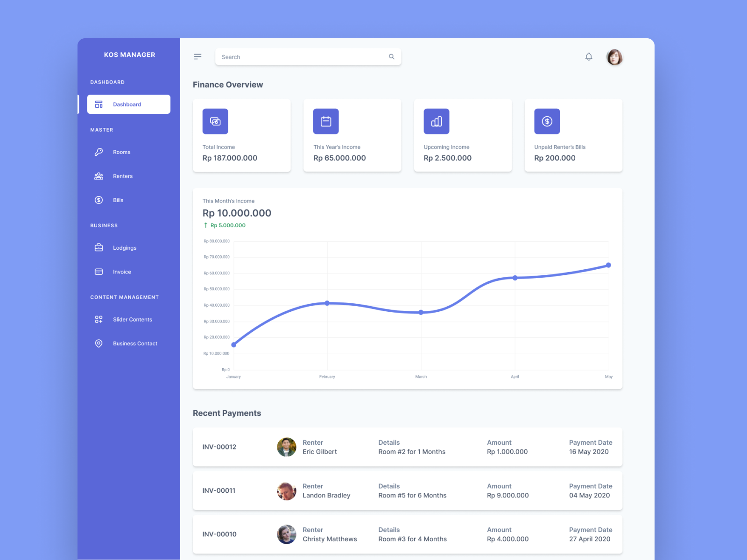This screenshot has height=560, width=747.
Task: Open the profile avatar menu
Action: coord(614,56)
